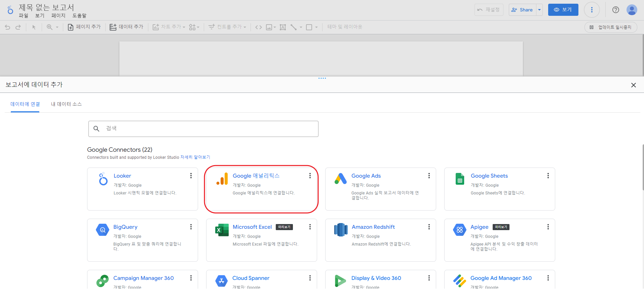The image size is (644, 291).
Task: Open BigQuery connector options menu
Action: (191, 227)
